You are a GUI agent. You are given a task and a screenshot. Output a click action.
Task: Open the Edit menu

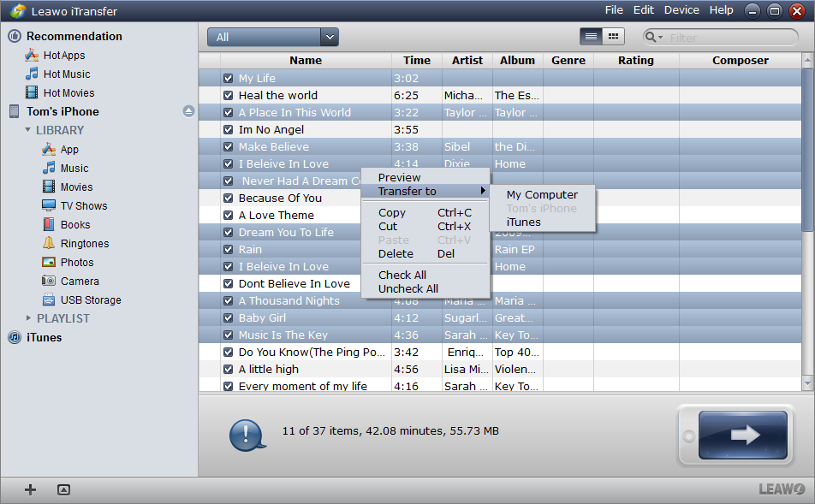tap(644, 10)
